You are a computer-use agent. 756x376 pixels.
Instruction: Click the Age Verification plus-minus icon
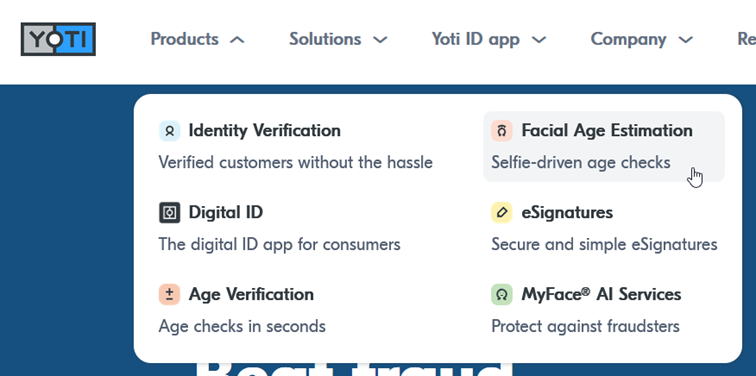[x=169, y=295]
